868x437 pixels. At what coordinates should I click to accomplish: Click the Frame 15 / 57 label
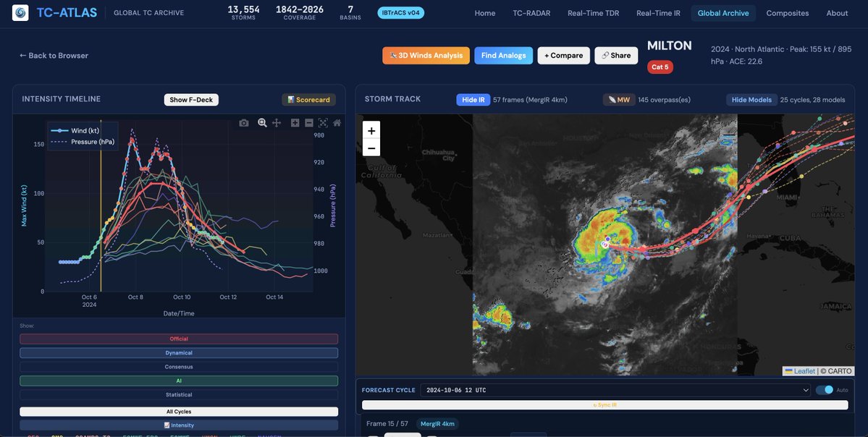coord(387,424)
